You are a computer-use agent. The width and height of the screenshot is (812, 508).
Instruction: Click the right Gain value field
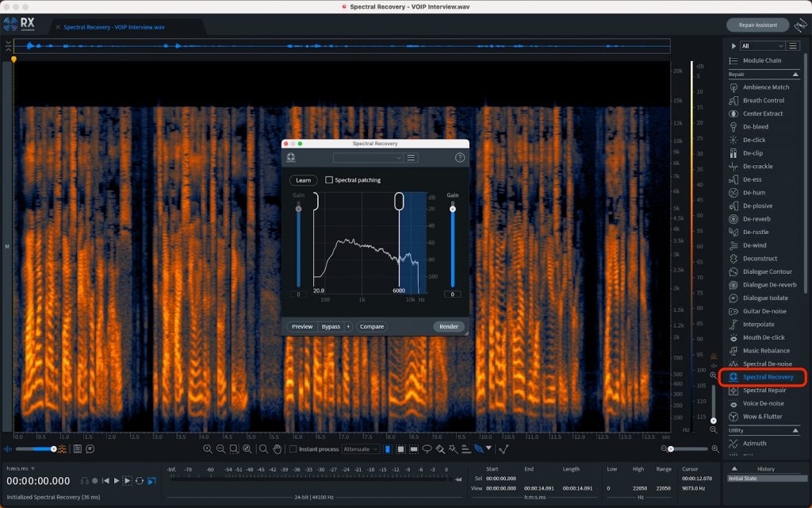(453, 294)
